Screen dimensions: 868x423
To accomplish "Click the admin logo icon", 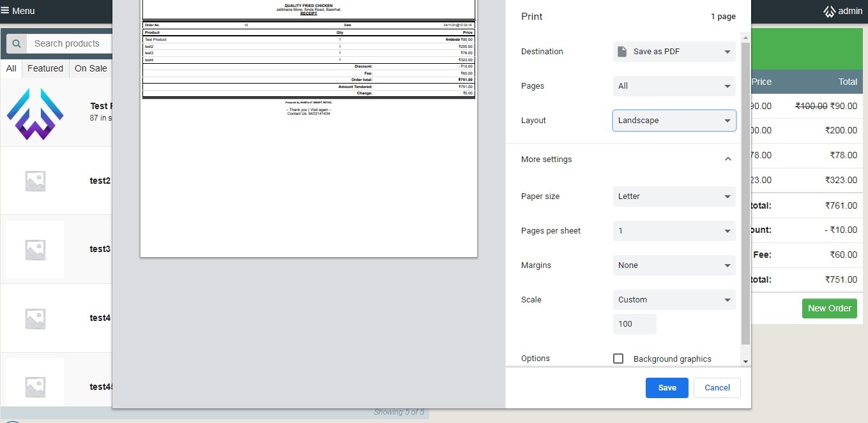I will tap(829, 11).
